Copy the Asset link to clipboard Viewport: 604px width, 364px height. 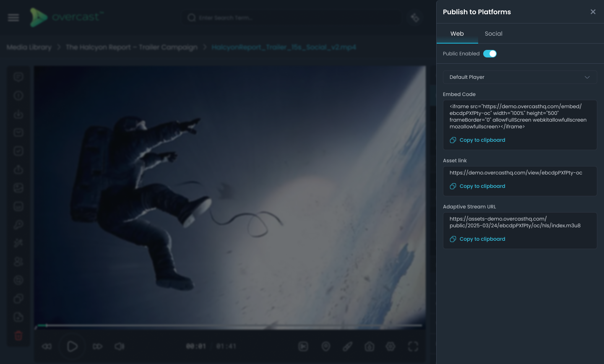(x=482, y=186)
